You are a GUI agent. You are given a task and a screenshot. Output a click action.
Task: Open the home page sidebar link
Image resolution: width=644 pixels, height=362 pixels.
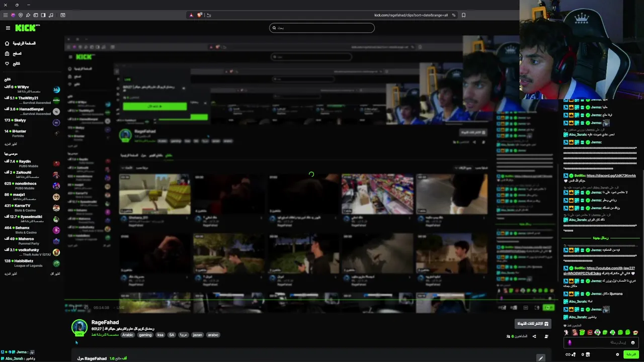tap(20, 43)
